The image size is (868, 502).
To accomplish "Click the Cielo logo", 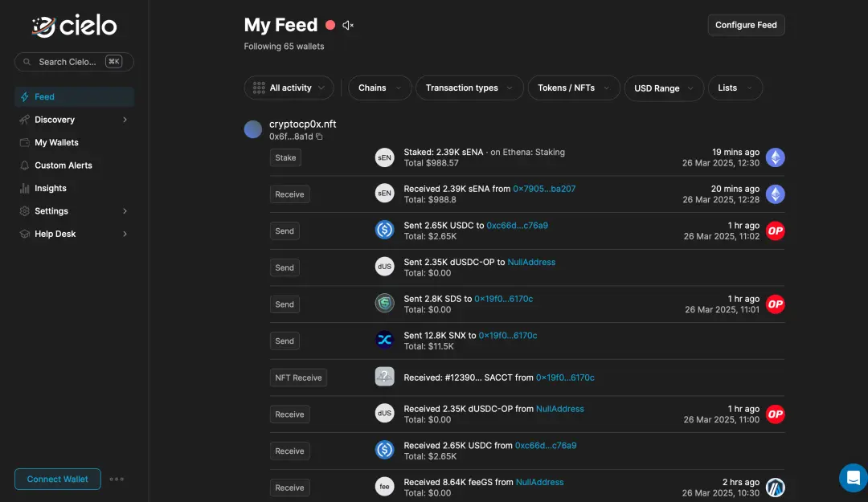I will [75, 26].
